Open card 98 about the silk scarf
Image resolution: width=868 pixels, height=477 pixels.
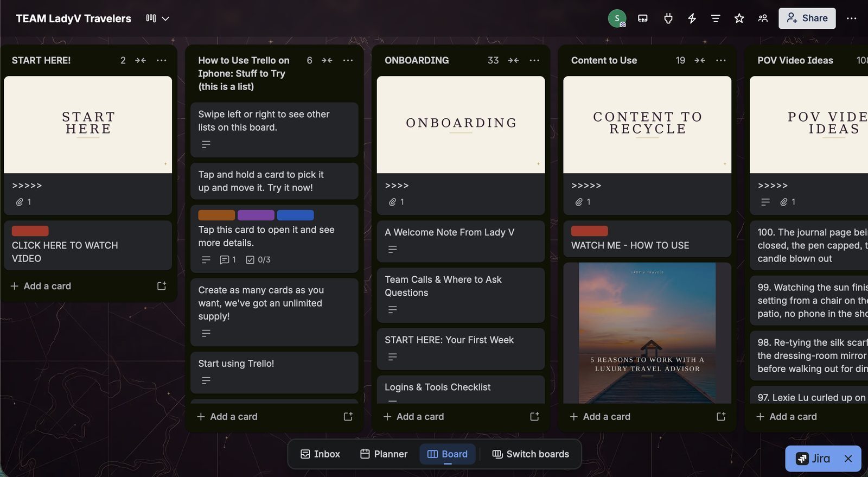(x=809, y=355)
